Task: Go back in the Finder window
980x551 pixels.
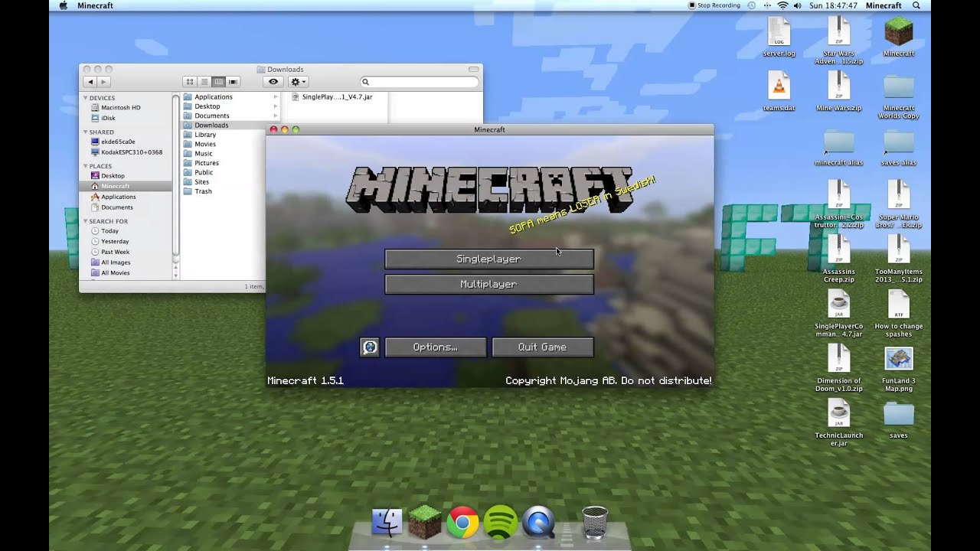Action: (x=90, y=82)
